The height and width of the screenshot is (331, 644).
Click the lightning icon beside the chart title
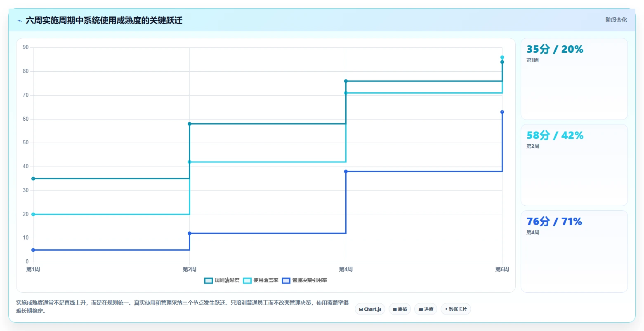coord(19,21)
